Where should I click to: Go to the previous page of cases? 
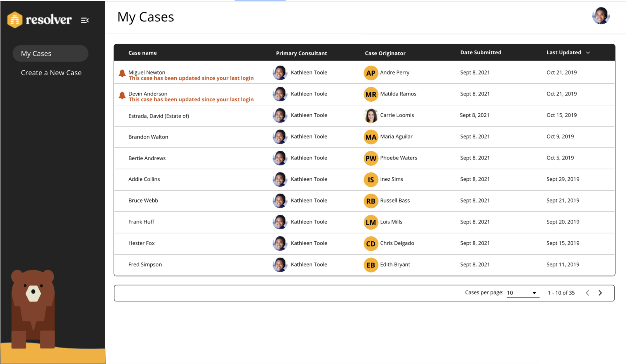tap(587, 293)
